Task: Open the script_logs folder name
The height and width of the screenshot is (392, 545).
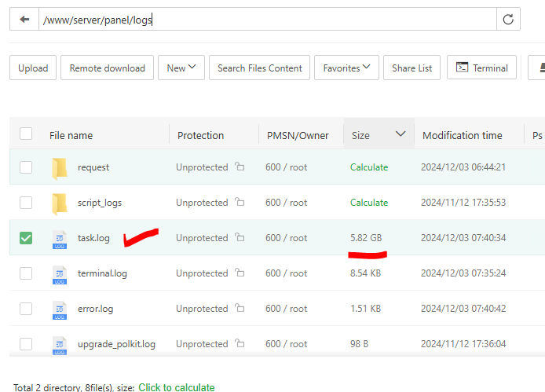Action: point(100,203)
